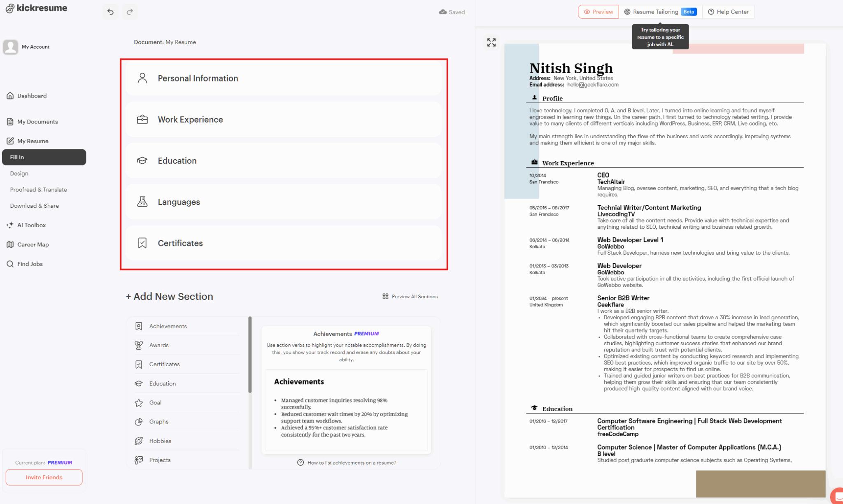This screenshot has height=504, width=843.
Task: Expand the Personal Information section
Action: coord(284,78)
